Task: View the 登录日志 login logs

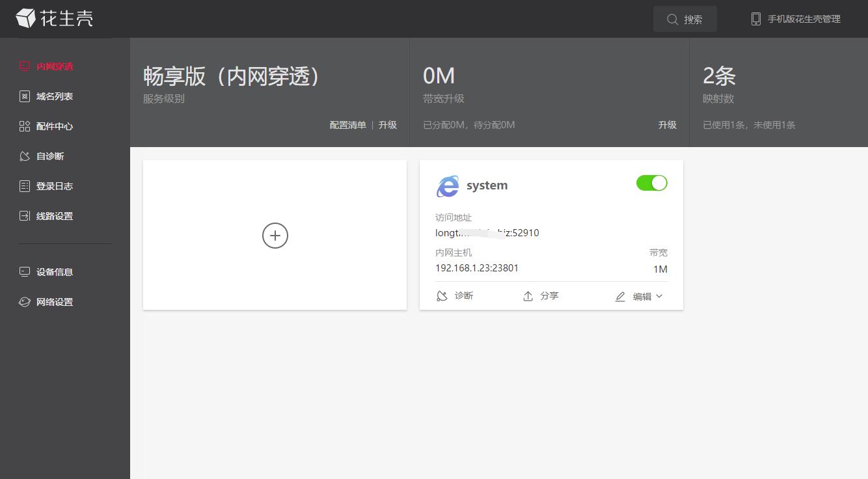Action: (54, 185)
